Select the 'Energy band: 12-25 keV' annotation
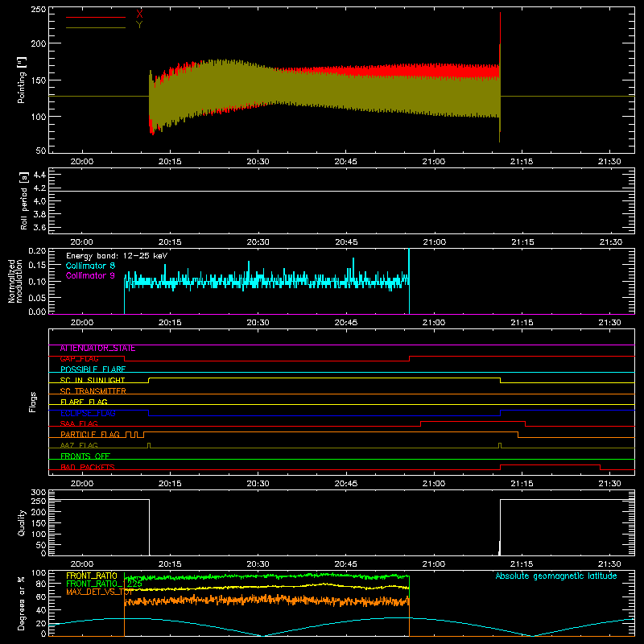Screen dimensions: 644x644 point(117,256)
